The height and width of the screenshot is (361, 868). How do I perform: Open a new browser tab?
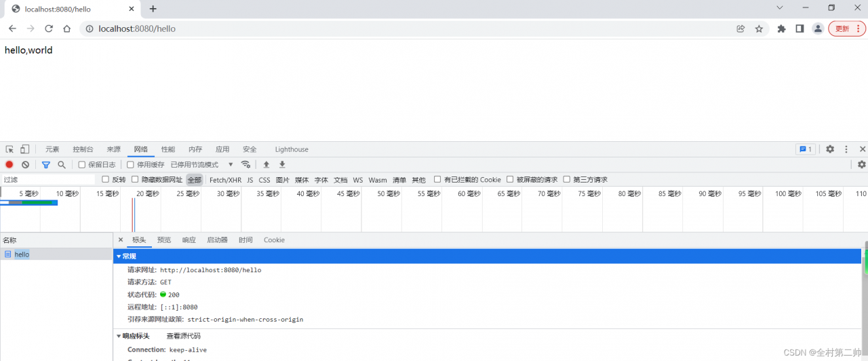[x=153, y=9]
